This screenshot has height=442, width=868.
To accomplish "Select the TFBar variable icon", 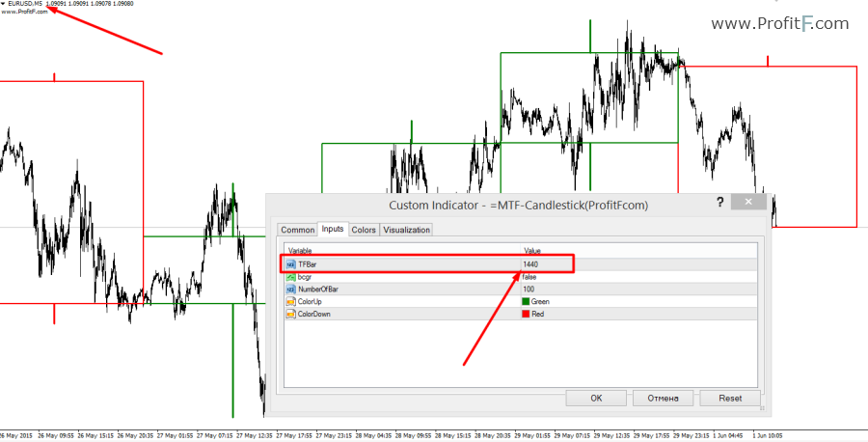I will point(290,264).
